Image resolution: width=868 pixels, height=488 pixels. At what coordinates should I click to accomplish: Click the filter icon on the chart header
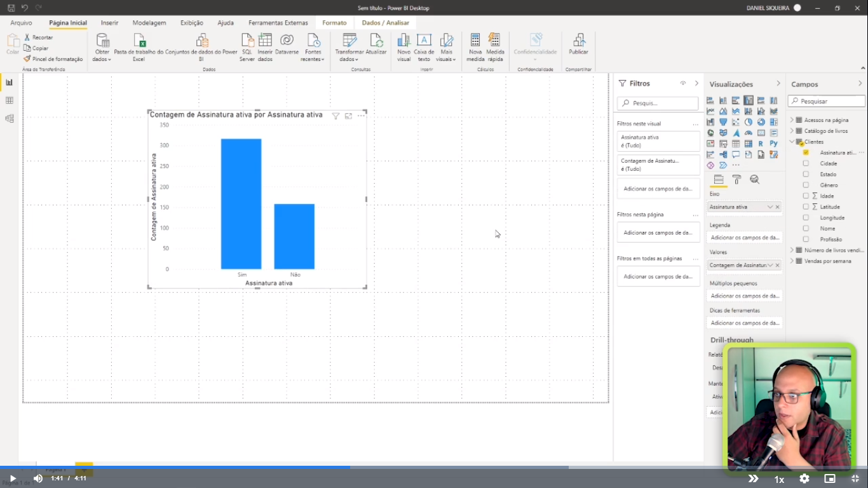coord(336,116)
